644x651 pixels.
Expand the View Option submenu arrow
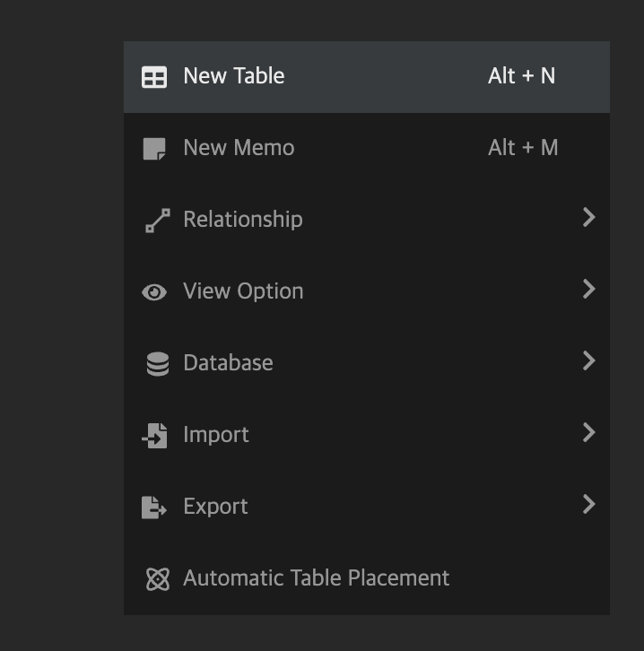pos(588,289)
